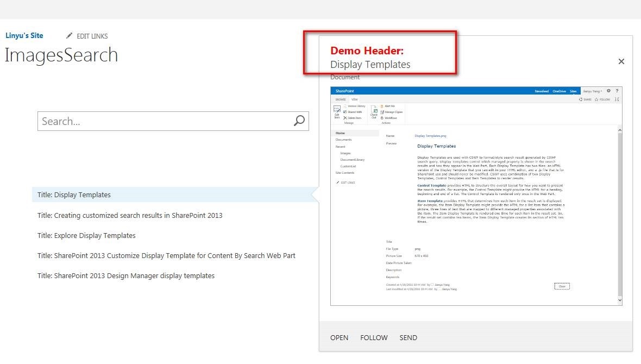Open the Linyu's Site link

(24, 35)
